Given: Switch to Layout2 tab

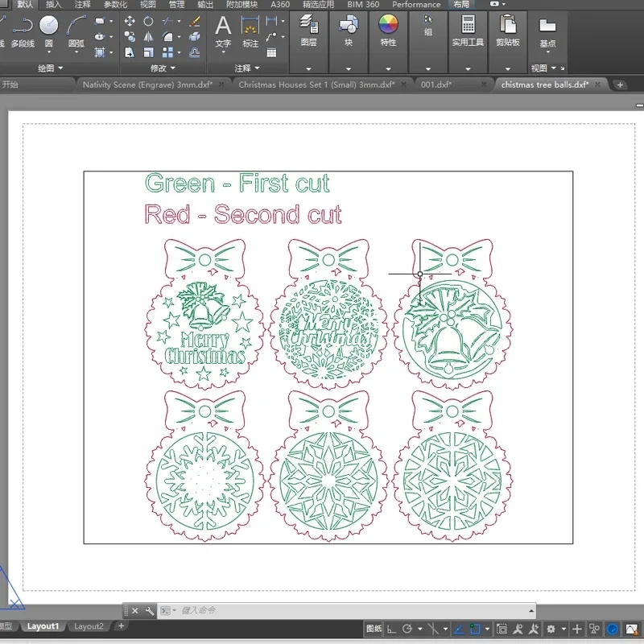Looking at the screenshot, I should tap(89, 626).
